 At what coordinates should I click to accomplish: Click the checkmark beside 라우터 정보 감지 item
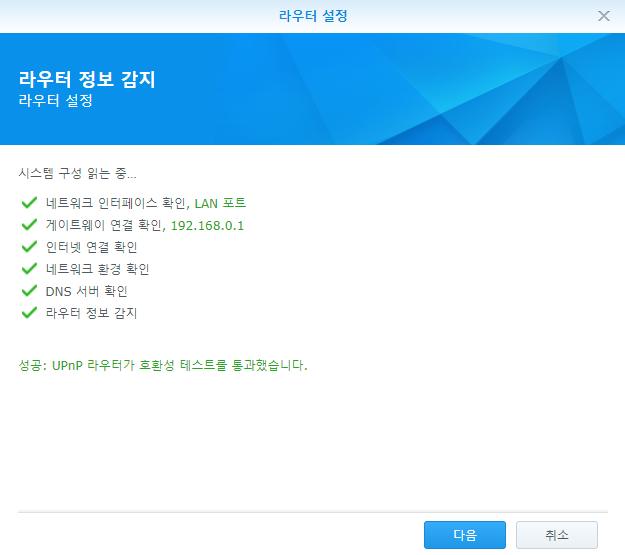click(x=29, y=312)
